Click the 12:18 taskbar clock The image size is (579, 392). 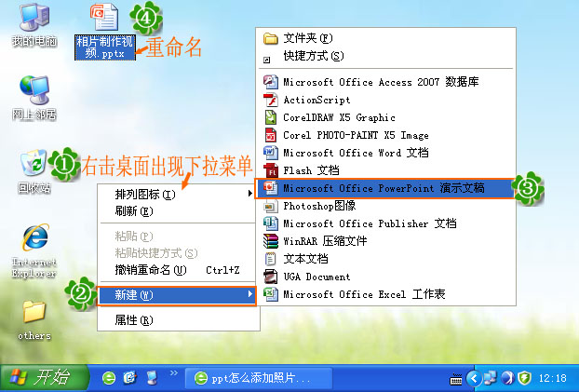click(x=552, y=378)
